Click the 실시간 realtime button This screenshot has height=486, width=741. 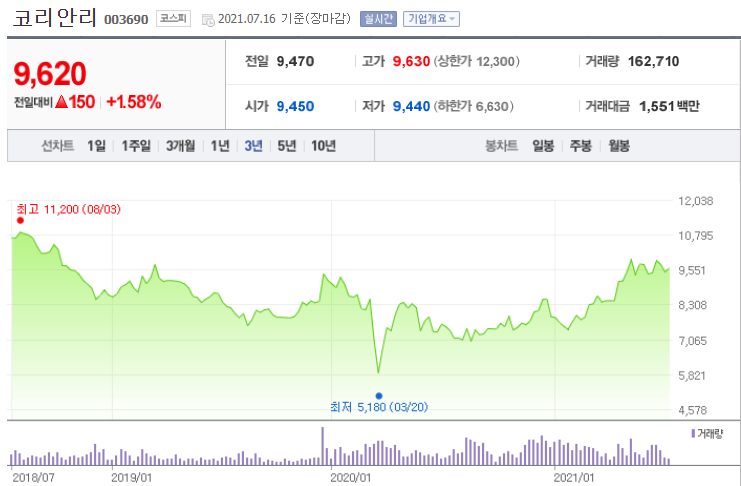point(378,19)
